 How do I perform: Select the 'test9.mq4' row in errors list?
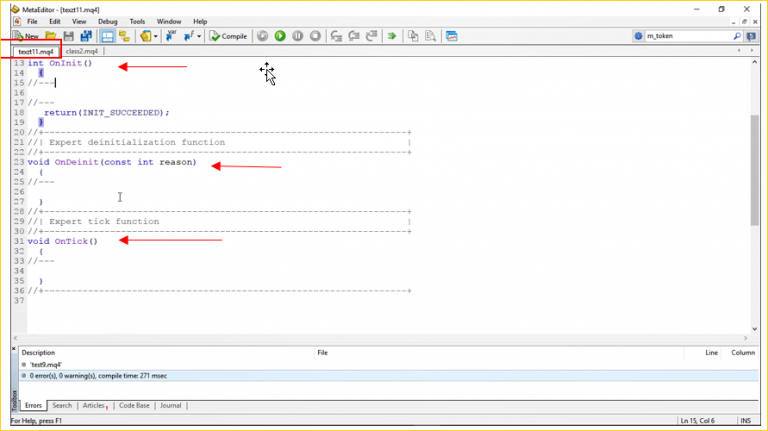tap(389, 365)
